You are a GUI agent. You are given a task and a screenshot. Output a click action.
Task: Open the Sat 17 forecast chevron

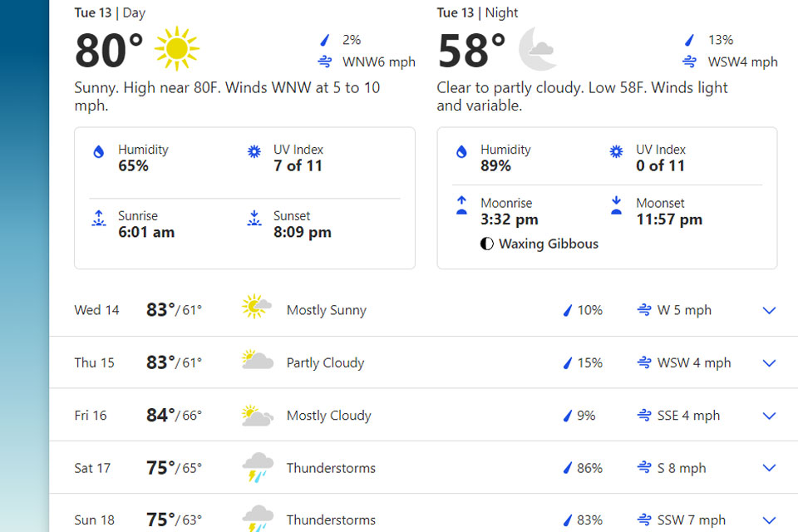click(769, 468)
